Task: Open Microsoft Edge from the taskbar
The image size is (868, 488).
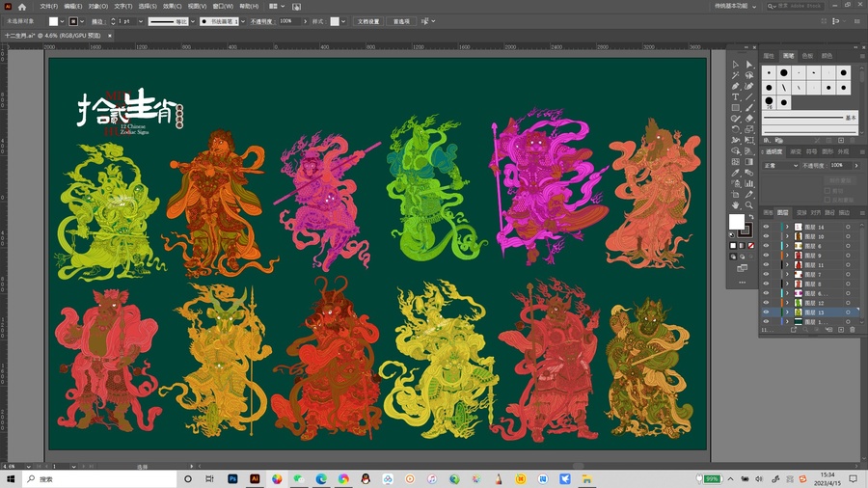Action: (321, 478)
